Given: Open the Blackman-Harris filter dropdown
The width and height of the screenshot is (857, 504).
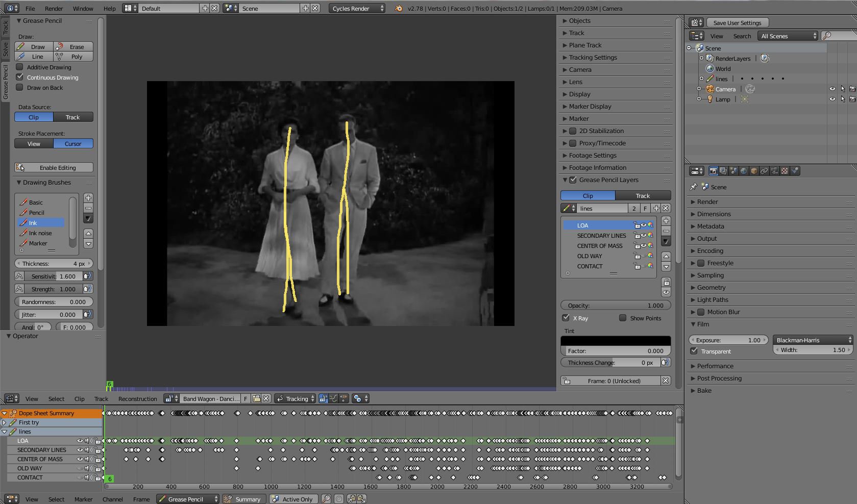Looking at the screenshot, I should coord(812,340).
